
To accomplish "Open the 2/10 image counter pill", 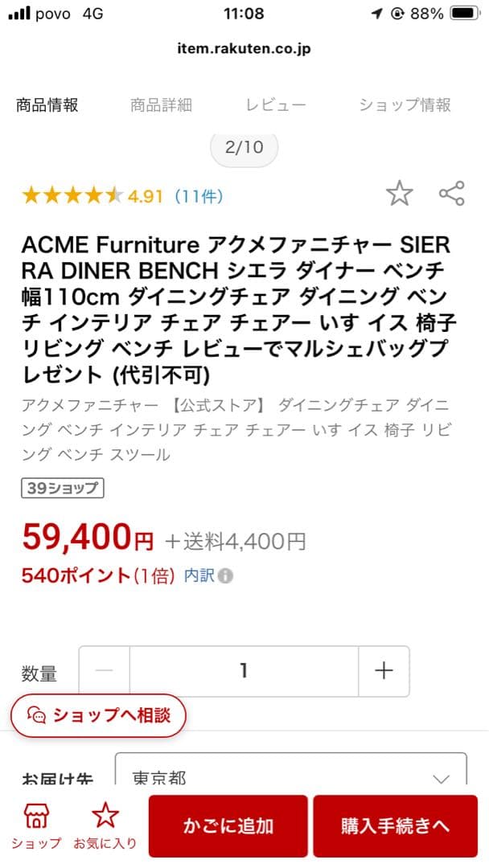I will 244,147.
